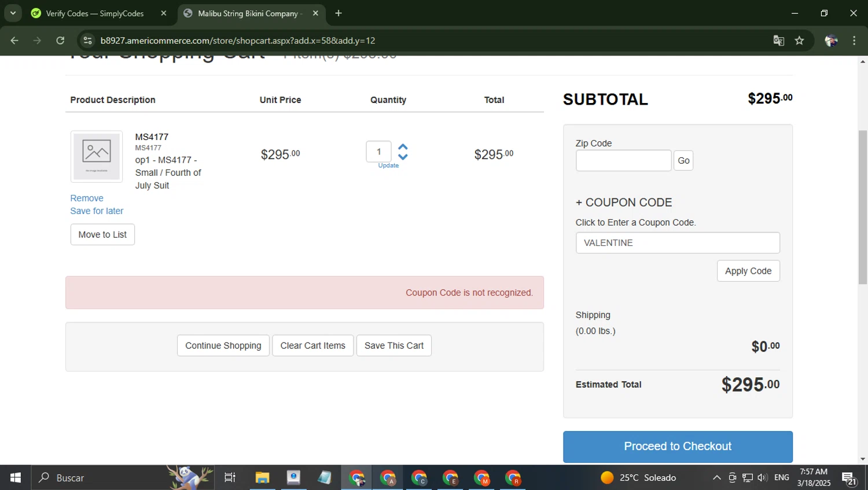This screenshot has height=490, width=868.
Task: Bookmark this page with the star icon
Action: click(800, 40)
